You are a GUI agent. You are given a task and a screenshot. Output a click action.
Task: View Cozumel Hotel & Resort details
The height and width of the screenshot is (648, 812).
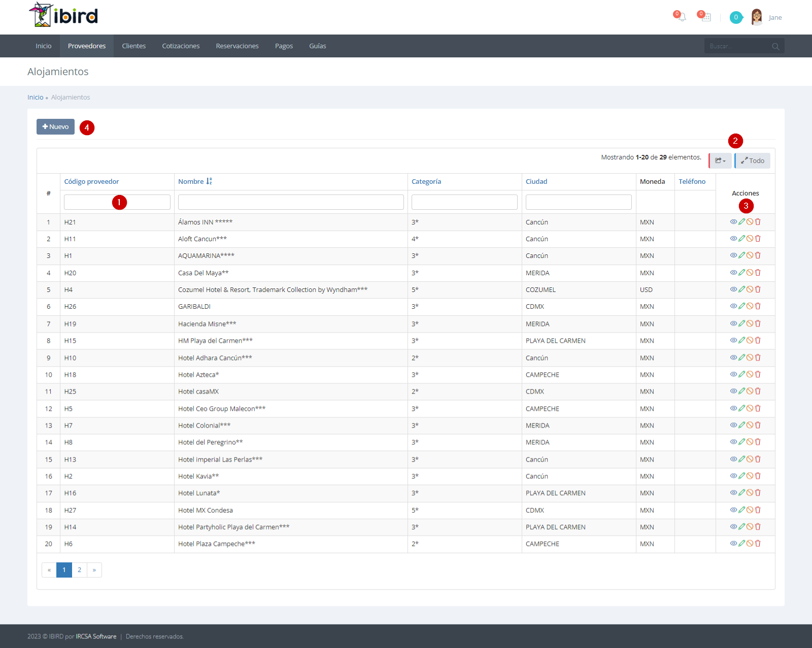733,289
